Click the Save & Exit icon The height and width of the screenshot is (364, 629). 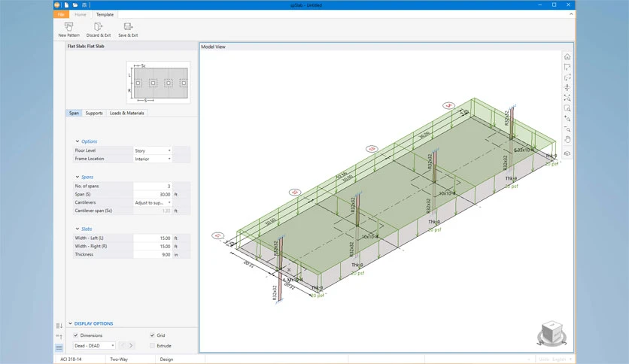point(128,27)
